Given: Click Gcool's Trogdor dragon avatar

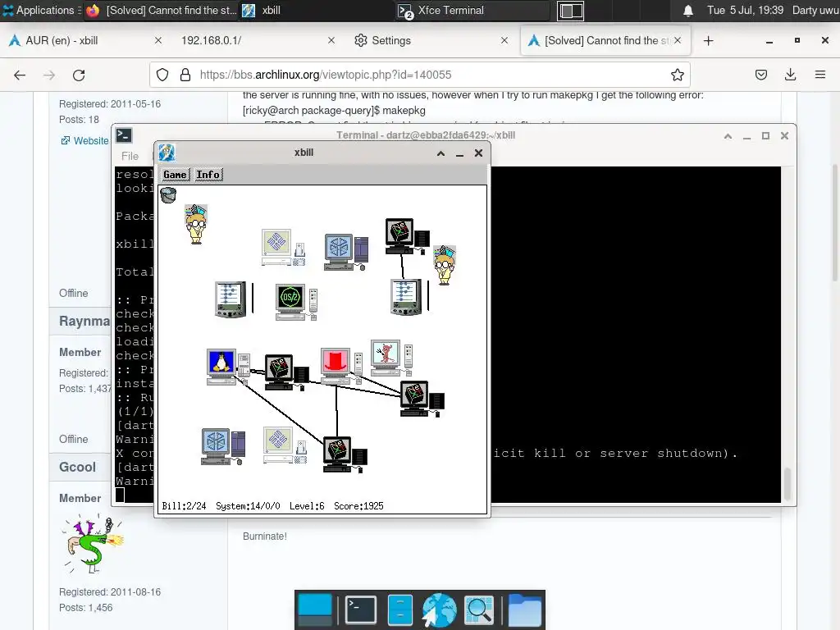Looking at the screenshot, I should [x=94, y=545].
